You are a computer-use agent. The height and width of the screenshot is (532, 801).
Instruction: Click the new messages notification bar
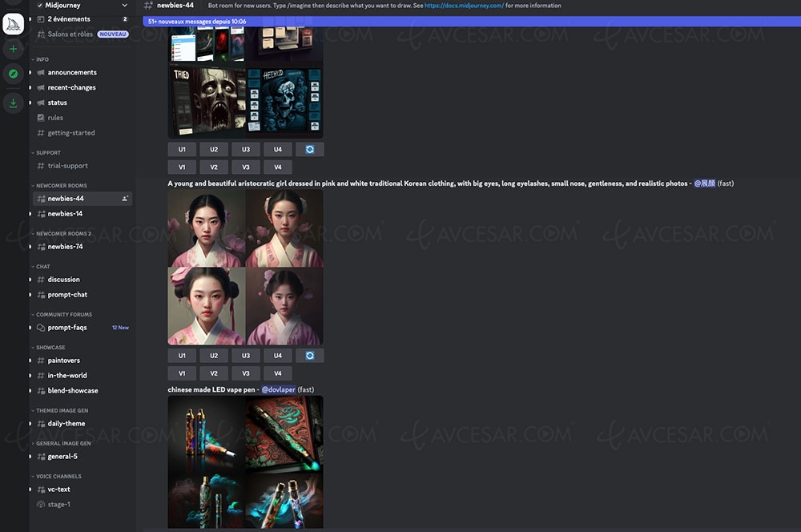click(471, 22)
